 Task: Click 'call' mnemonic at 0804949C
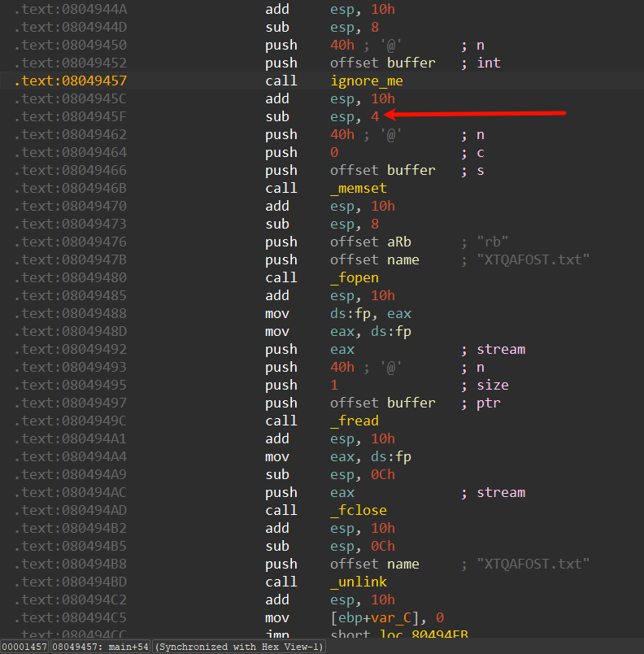point(281,421)
